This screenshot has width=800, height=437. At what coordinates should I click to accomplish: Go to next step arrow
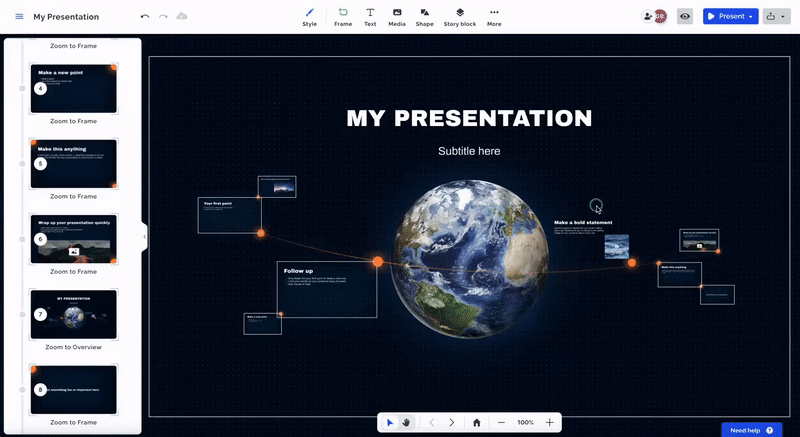click(x=452, y=422)
